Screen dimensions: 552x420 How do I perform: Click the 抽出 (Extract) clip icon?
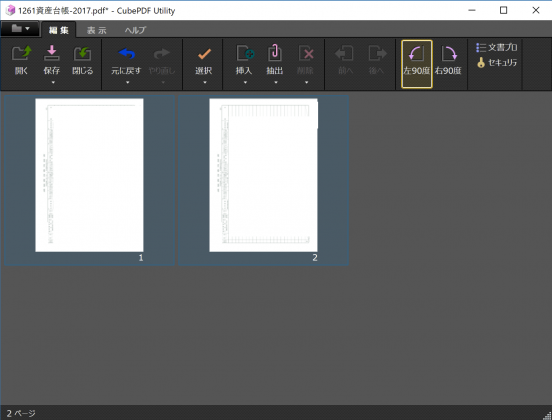point(275,54)
